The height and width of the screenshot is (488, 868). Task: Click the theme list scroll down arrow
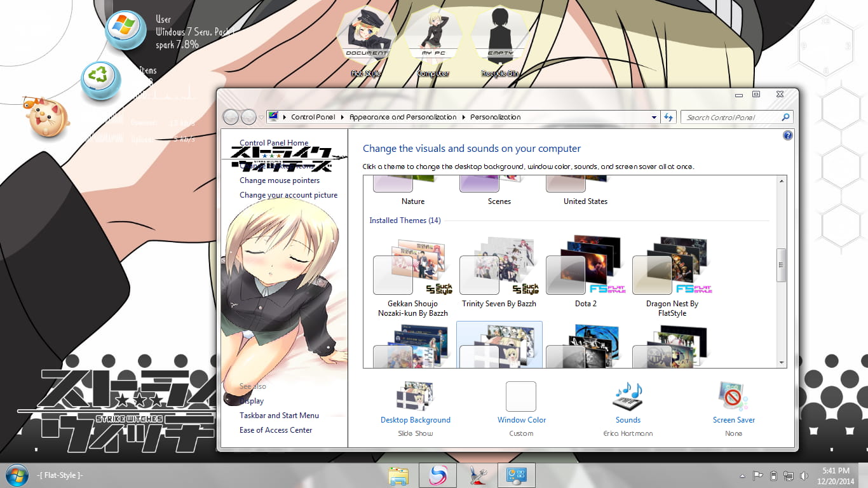[782, 362]
